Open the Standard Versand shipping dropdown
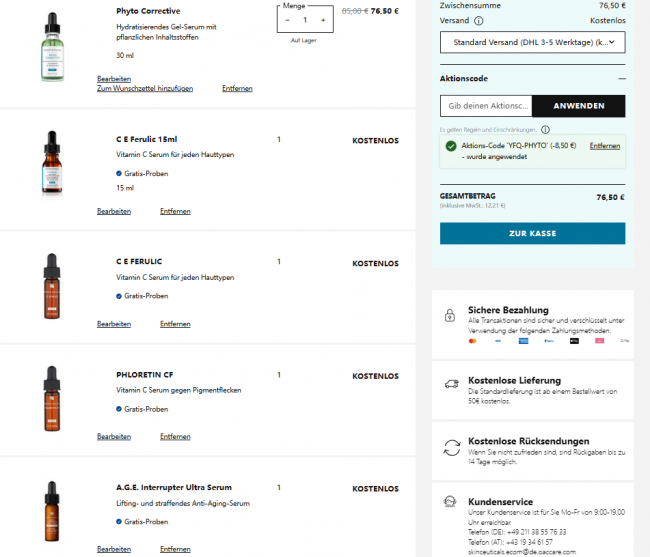This screenshot has height=557, width=650. (532, 42)
